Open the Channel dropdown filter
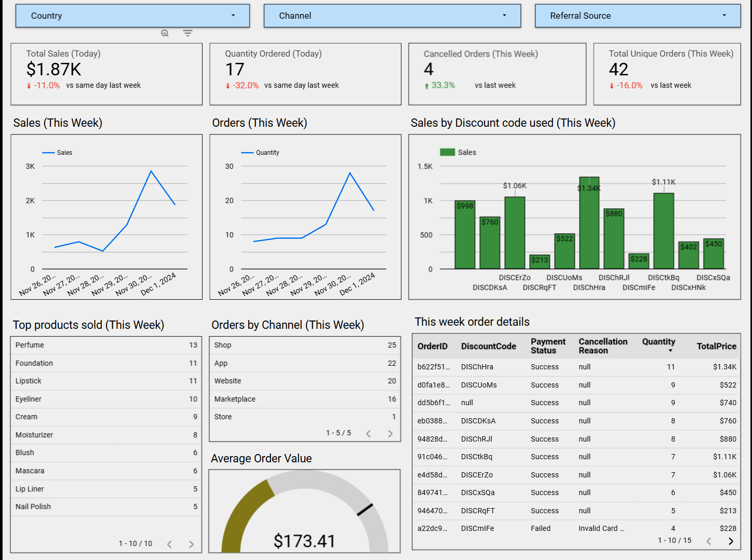Viewport: 752px width, 560px height. coord(392,16)
